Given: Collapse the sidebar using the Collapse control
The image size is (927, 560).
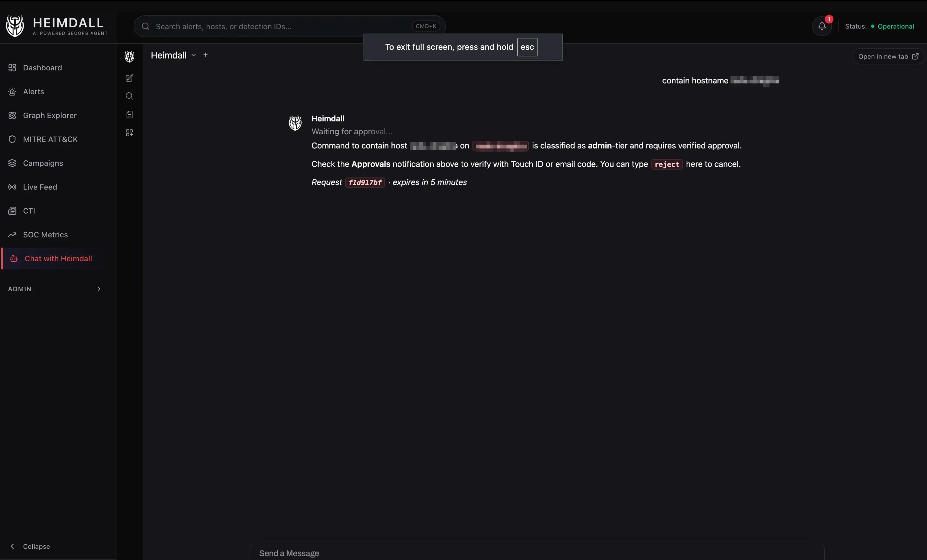Looking at the screenshot, I should (30, 547).
